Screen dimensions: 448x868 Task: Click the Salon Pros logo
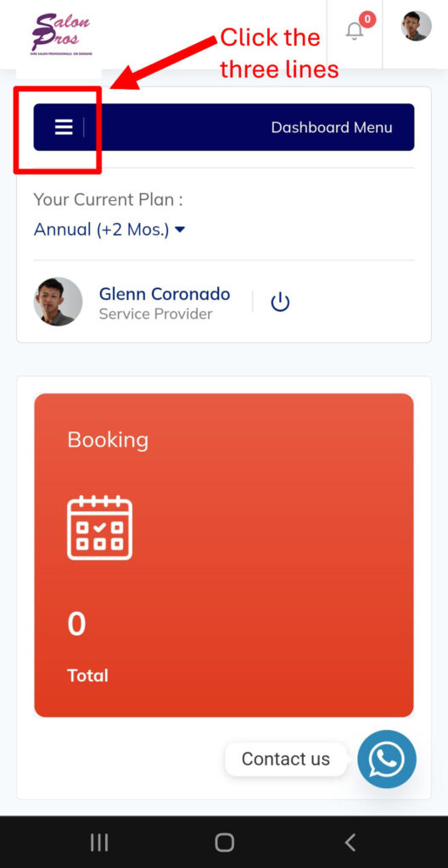point(61,34)
